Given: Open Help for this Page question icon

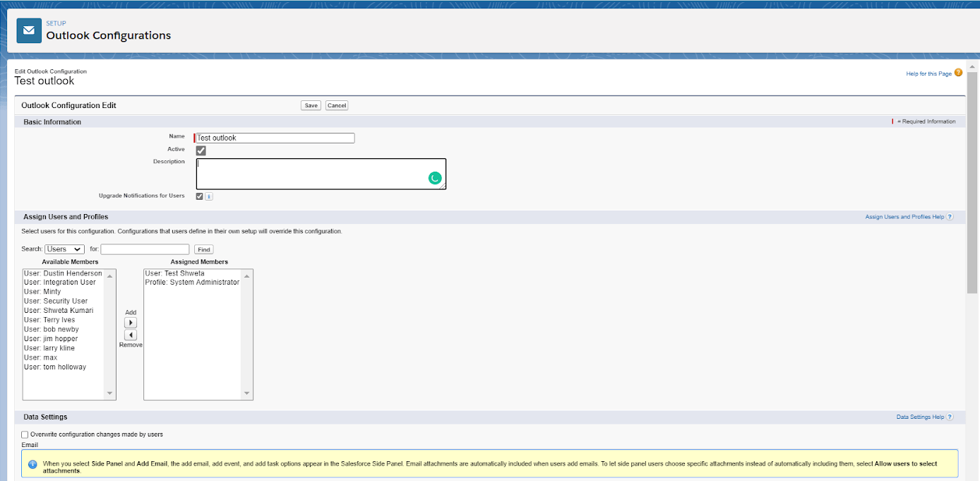Looking at the screenshot, I should [958, 73].
